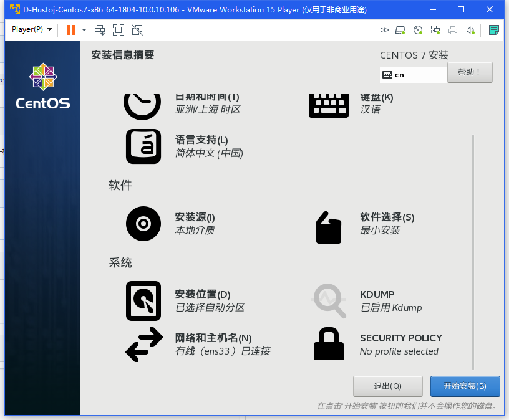Pause the virtual machine with the suspend button
509x420 pixels.
tap(70, 29)
